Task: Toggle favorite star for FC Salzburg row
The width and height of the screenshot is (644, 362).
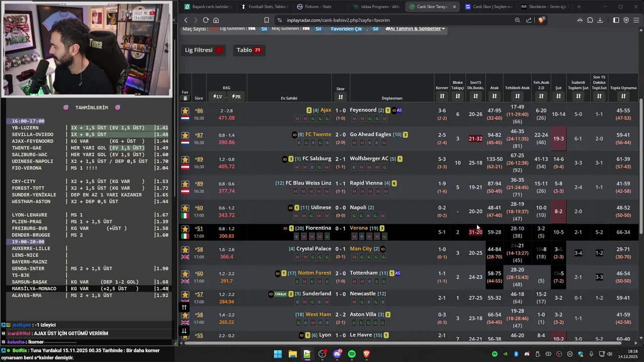Action: click(x=185, y=159)
